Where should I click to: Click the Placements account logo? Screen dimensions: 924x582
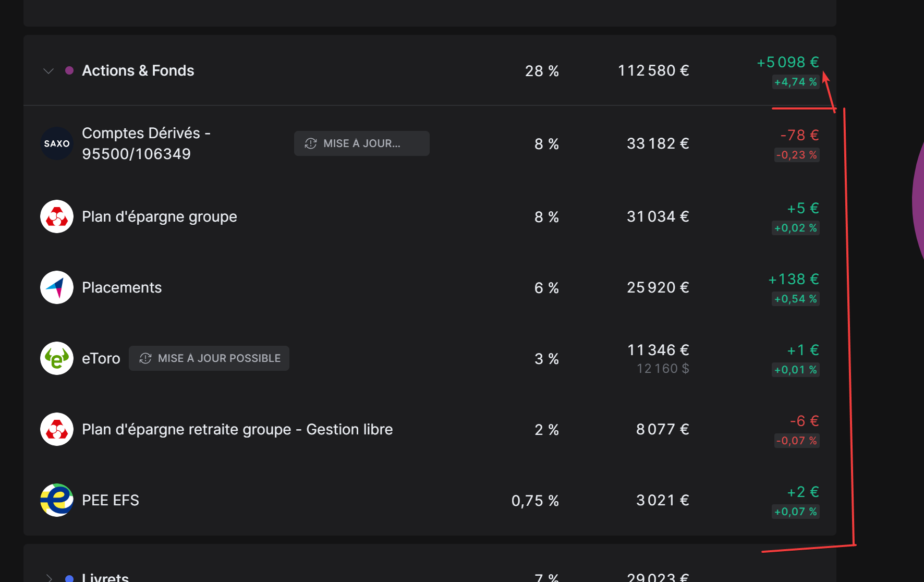point(57,287)
